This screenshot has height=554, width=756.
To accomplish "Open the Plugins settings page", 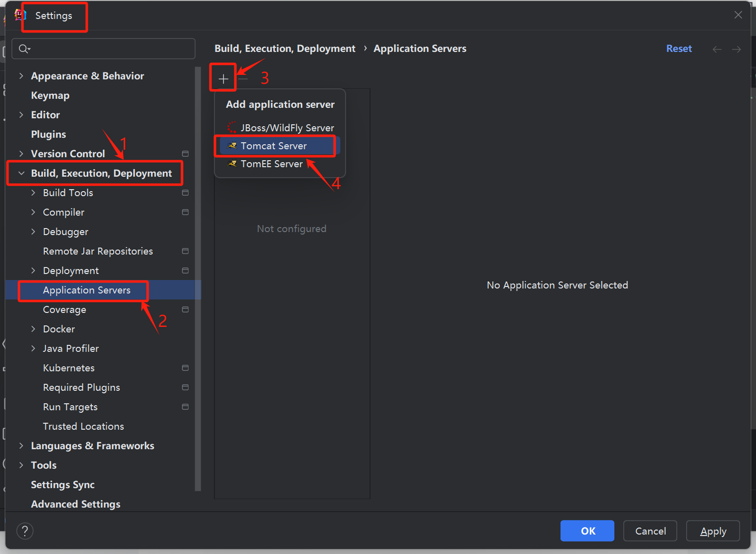I will (48, 134).
